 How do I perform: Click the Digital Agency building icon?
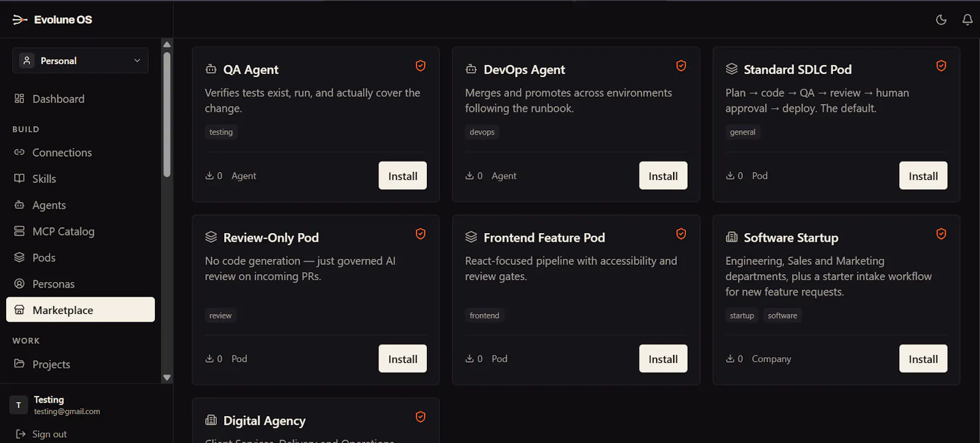(211, 420)
